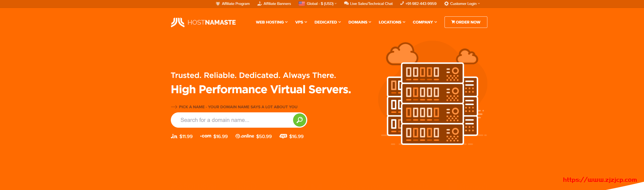Open Live Sales/Technical Chat link
This screenshot has height=190, width=644.
click(x=371, y=4)
